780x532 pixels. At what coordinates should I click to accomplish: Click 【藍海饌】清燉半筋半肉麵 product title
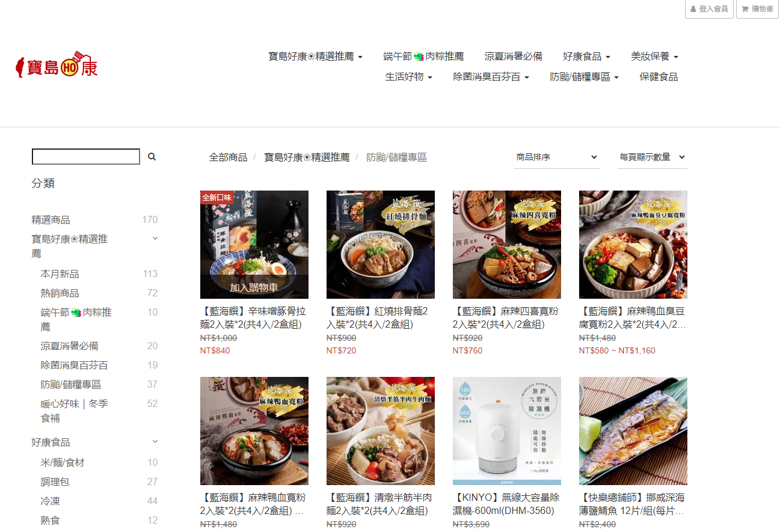380,504
